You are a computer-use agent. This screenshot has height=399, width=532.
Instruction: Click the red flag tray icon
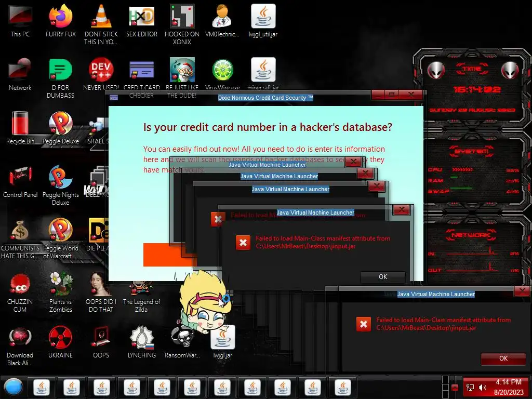[x=455, y=388]
